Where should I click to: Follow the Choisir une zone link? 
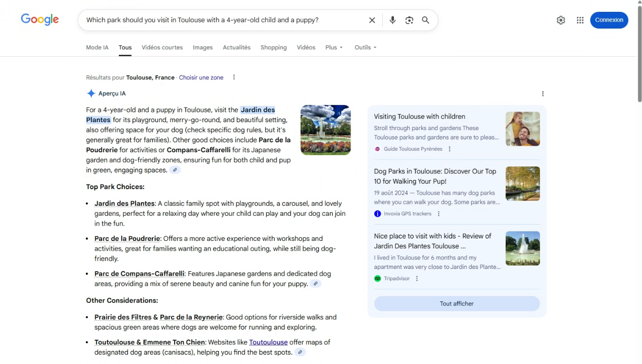(x=201, y=77)
